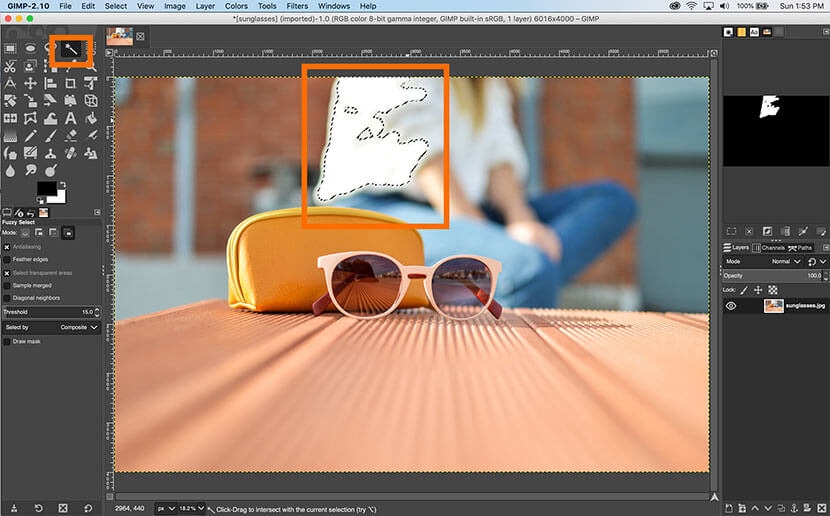Select the Scissors Select tool
The width and height of the screenshot is (830, 516).
point(9,66)
